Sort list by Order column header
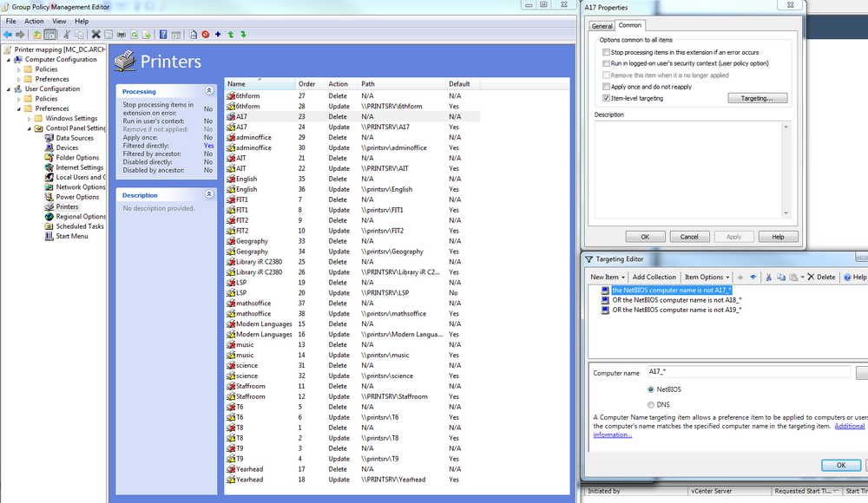The width and height of the screenshot is (868, 503). (x=310, y=84)
